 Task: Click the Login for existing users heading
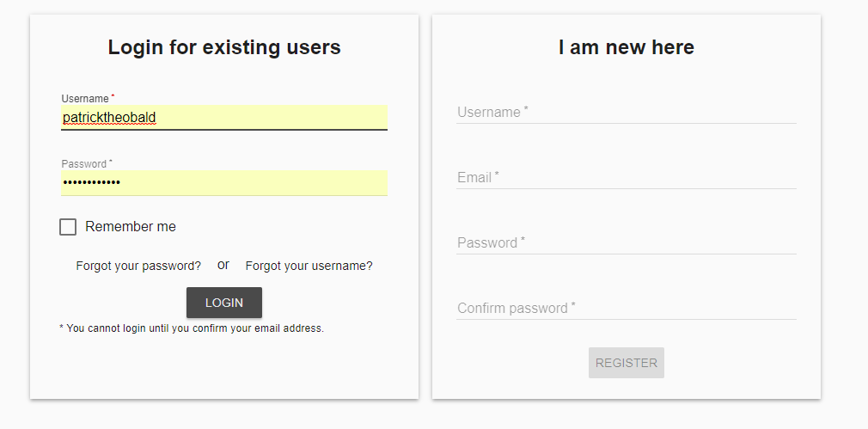(x=224, y=47)
